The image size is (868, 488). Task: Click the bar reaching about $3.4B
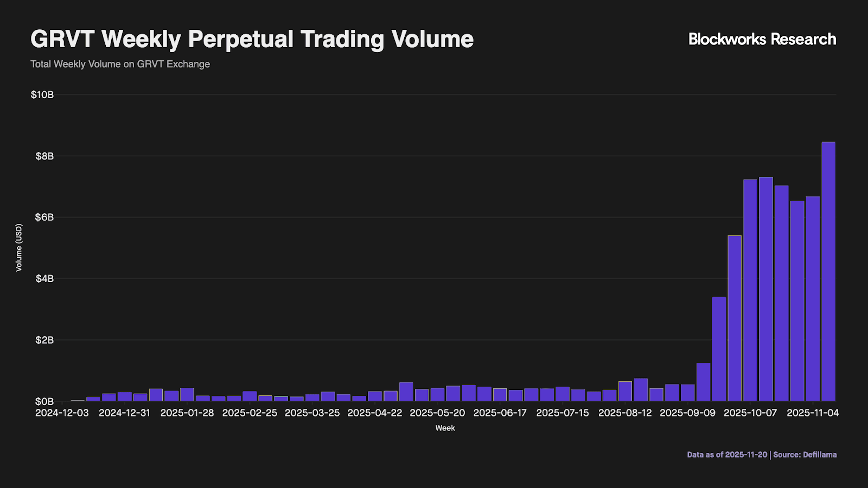[x=719, y=349]
